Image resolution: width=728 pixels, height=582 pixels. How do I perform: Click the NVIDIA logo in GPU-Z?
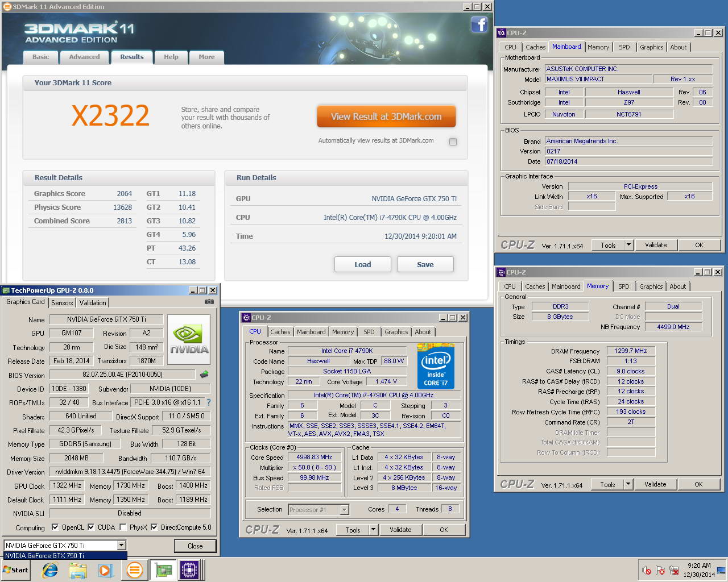(189, 340)
